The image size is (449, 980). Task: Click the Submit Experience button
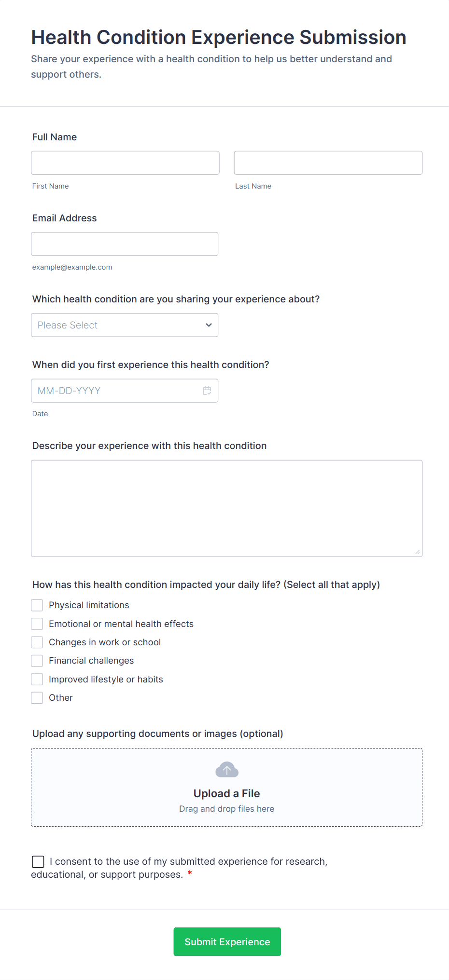pyautogui.click(x=227, y=941)
